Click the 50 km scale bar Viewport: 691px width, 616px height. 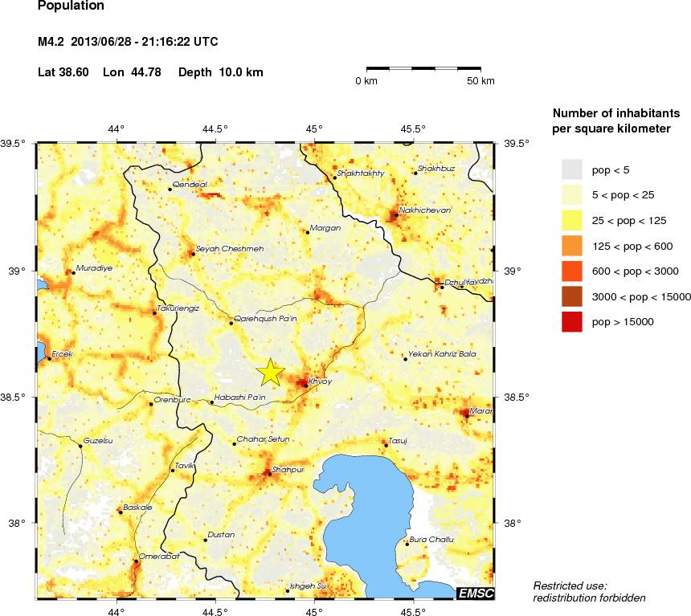point(426,69)
